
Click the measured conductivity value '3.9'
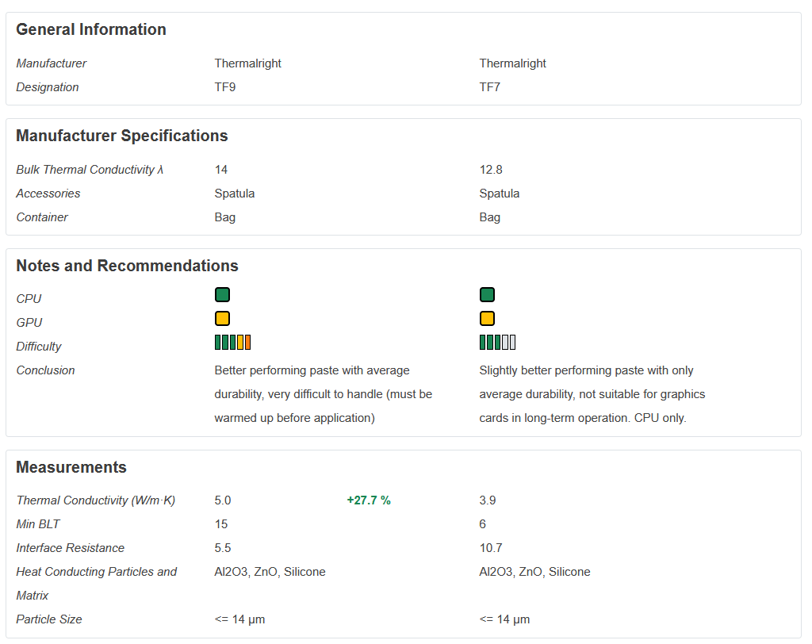(488, 500)
